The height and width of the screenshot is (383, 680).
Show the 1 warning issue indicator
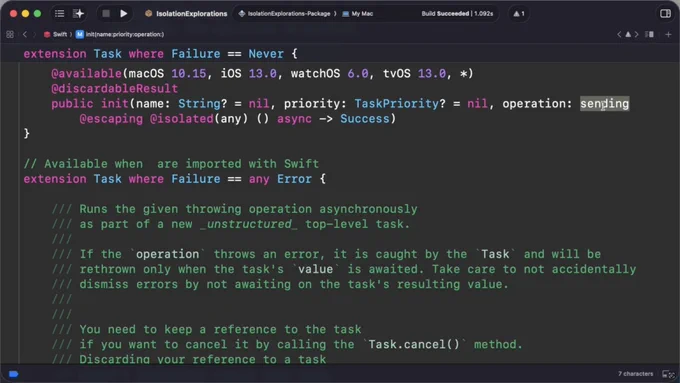tap(519, 13)
